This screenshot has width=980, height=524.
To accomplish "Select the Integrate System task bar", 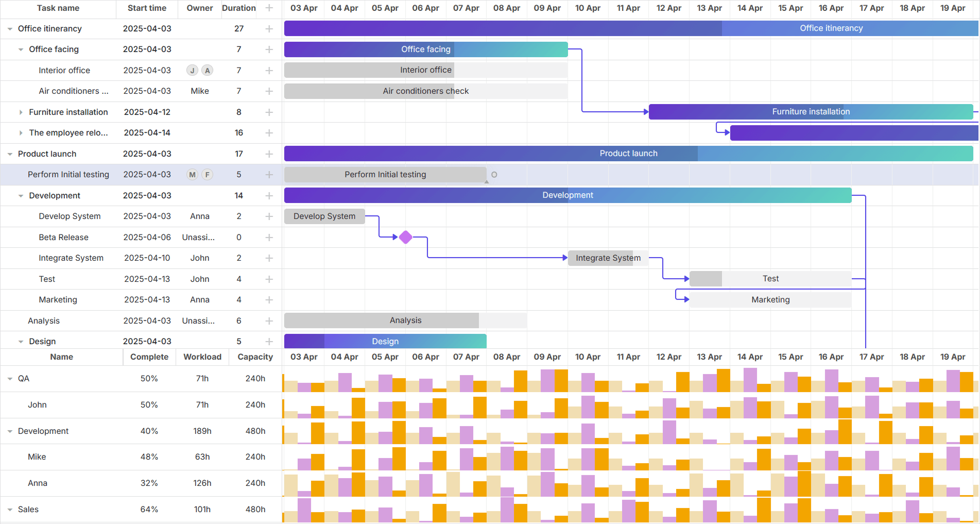I will [x=608, y=258].
